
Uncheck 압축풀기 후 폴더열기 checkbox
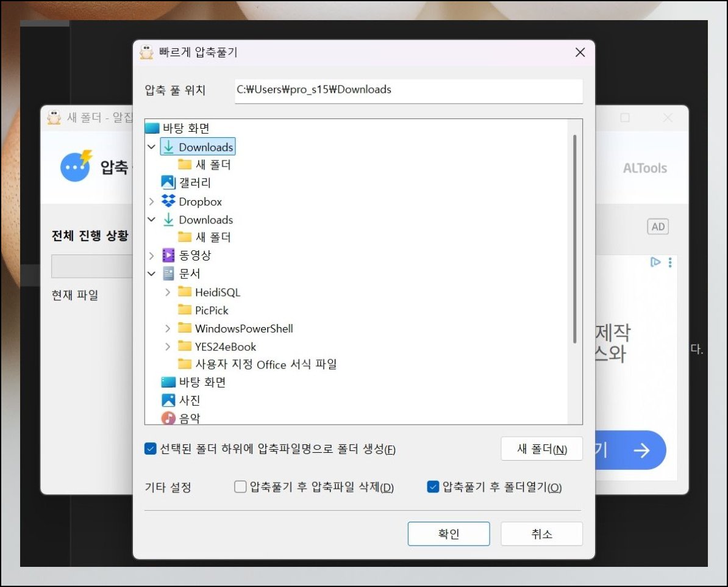(433, 486)
